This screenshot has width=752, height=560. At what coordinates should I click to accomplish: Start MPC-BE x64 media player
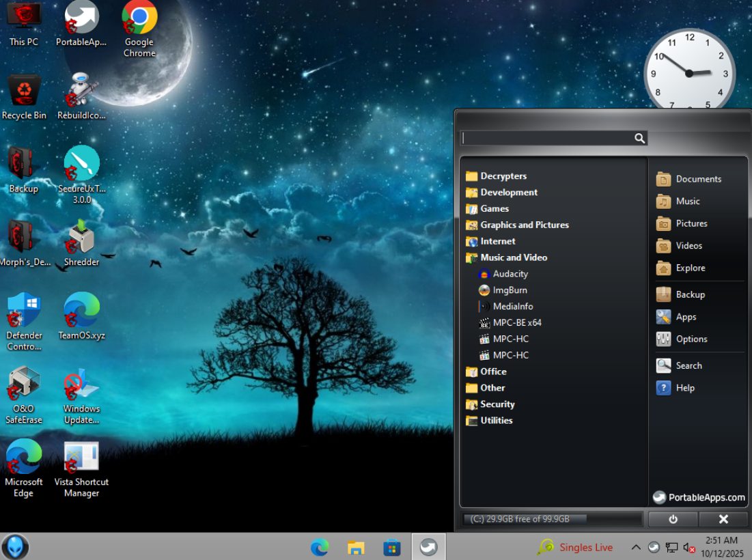(x=516, y=323)
